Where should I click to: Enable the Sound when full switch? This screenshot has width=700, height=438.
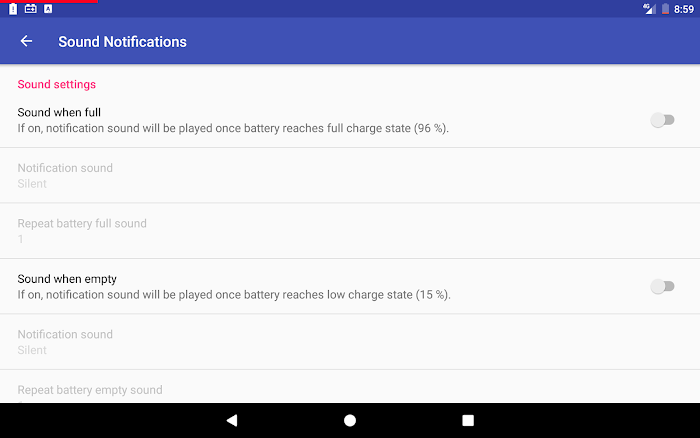pyautogui.click(x=662, y=120)
